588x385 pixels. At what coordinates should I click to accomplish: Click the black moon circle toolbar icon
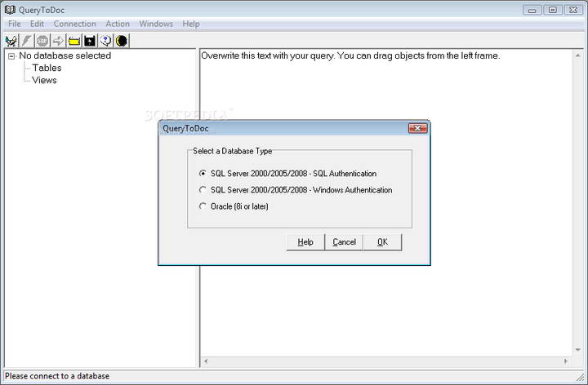click(122, 41)
